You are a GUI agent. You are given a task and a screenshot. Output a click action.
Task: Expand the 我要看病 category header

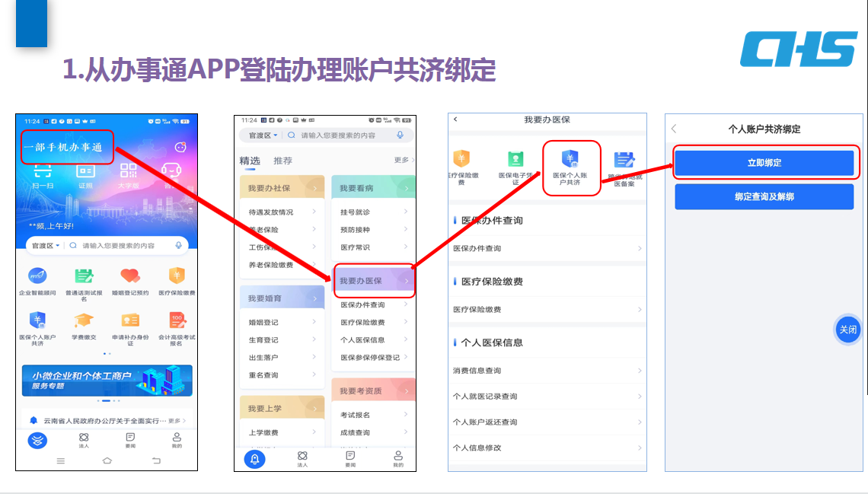click(373, 188)
